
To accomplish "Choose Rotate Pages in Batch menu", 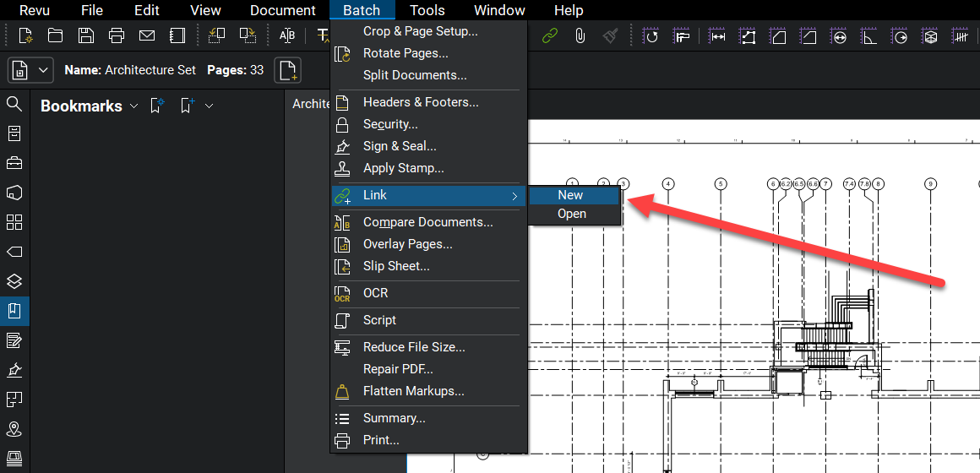I will coord(429,53).
